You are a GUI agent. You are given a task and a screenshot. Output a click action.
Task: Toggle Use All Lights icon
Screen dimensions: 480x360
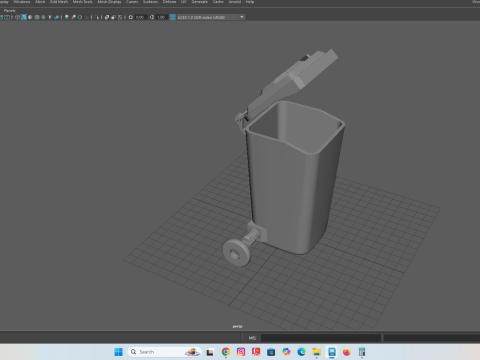pyautogui.click(x=50, y=17)
